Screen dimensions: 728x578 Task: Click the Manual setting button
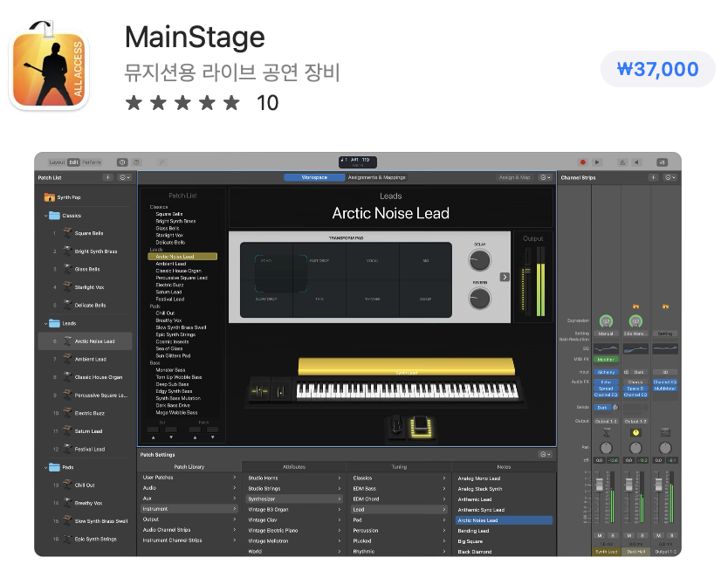pyautogui.click(x=606, y=334)
